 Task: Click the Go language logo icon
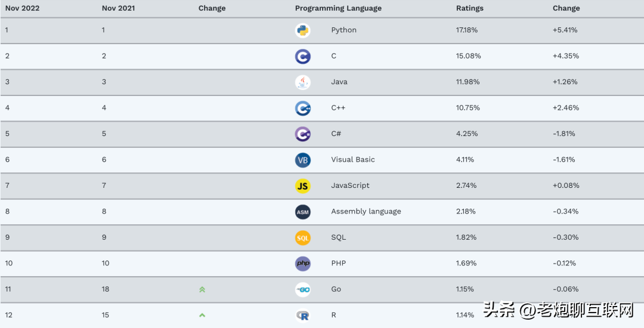point(302,289)
